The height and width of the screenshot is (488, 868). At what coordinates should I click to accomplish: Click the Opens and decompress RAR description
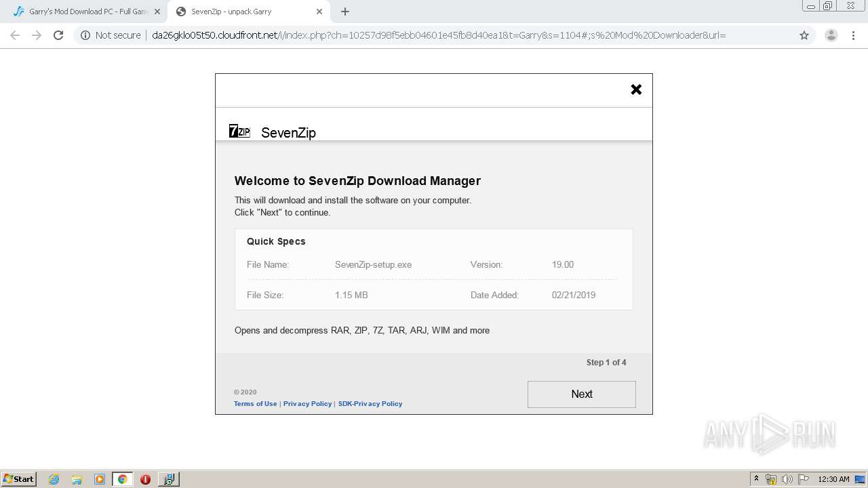(x=362, y=331)
